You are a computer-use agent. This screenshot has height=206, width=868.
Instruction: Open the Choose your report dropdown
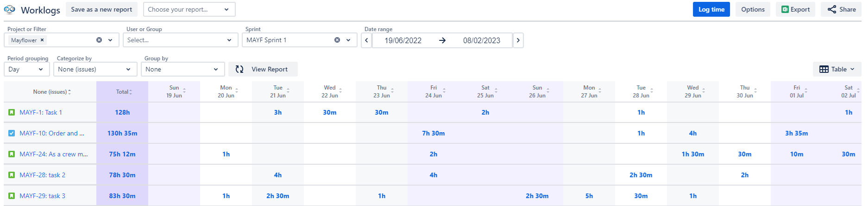pos(189,9)
